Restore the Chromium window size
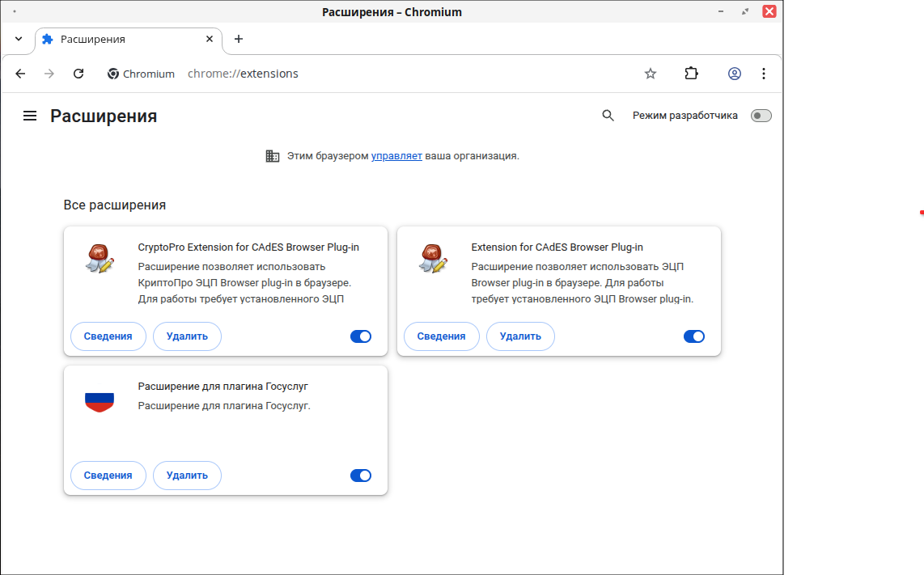Viewport: 924px width, 575px height. tap(745, 11)
